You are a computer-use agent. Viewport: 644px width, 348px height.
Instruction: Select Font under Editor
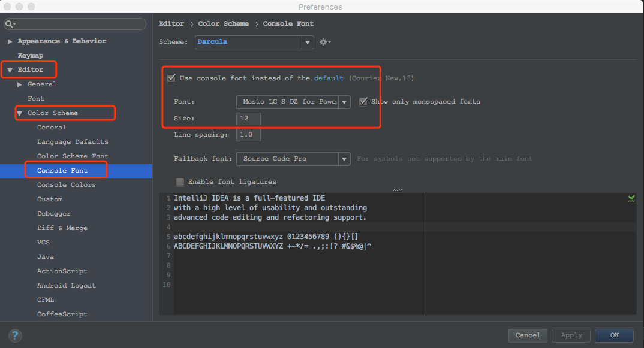coord(36,98)
